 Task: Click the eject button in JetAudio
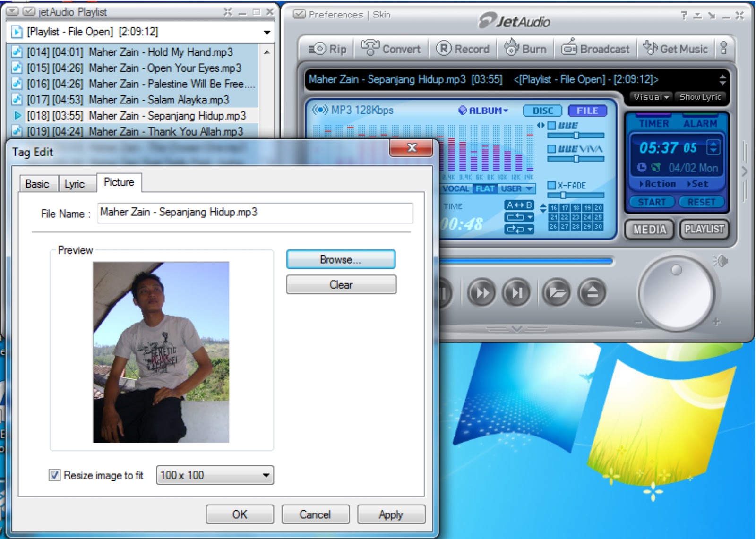pyautogui.click(x=592, y=293)
